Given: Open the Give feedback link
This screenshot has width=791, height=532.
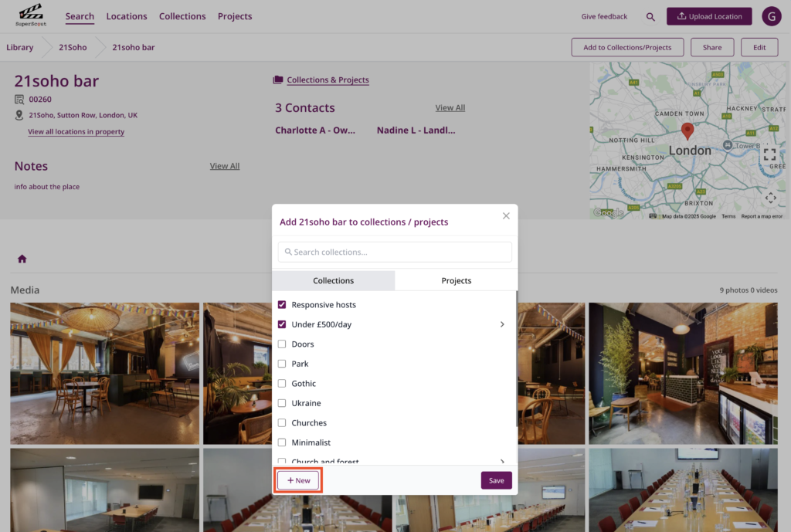Looking at the screenshot, I should (604, 17).
